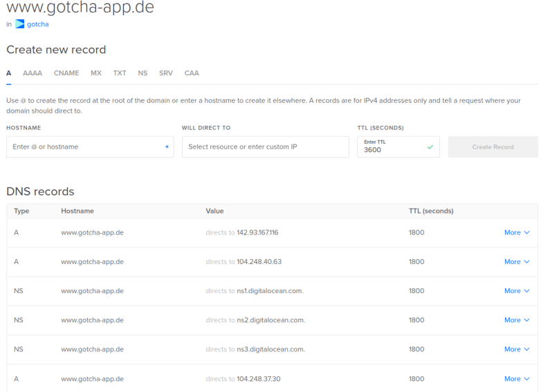The image size is (559, 392).
Task: Open the SRV record tab
Action: coord(166,73)
